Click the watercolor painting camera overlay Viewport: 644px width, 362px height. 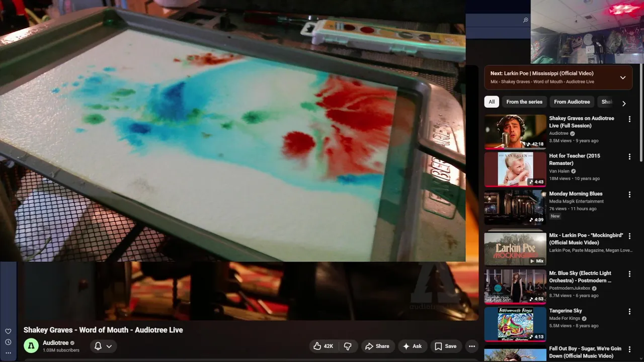tap(232, 131)
